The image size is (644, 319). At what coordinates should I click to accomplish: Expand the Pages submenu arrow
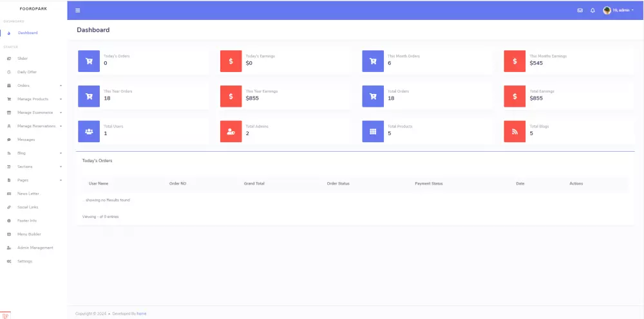(61, 181)
